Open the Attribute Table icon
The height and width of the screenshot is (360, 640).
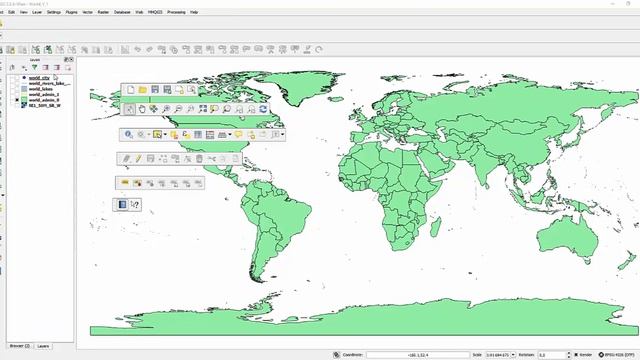tap(198, 135)
